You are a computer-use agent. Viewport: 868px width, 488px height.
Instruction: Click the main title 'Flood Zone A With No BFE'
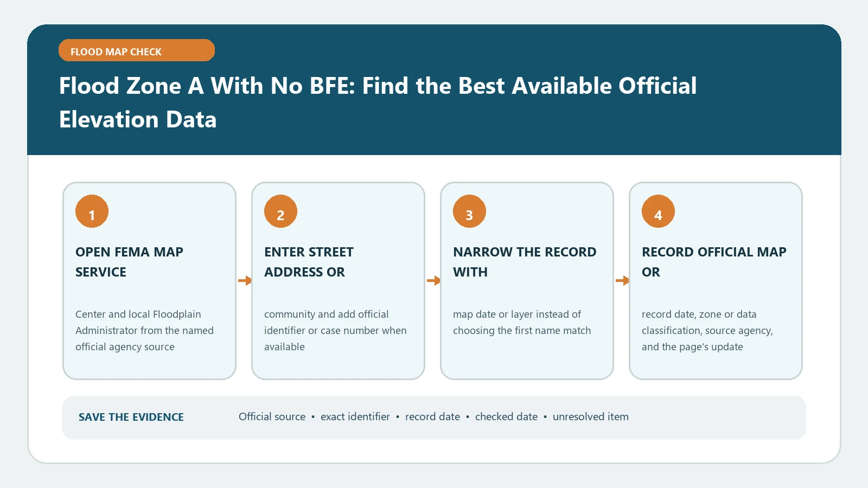pos(378,102)
